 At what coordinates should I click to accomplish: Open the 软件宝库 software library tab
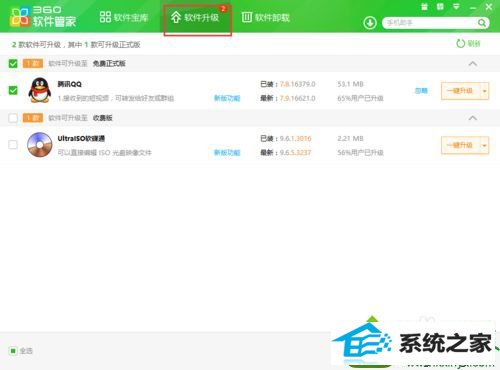click(124, 17)
